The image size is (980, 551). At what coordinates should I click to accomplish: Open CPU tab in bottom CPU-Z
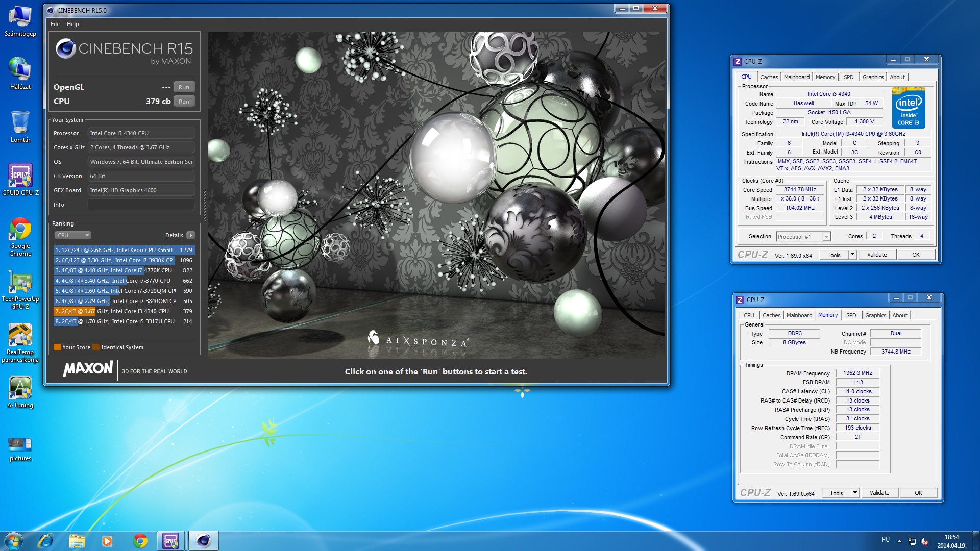pos(749,315)
